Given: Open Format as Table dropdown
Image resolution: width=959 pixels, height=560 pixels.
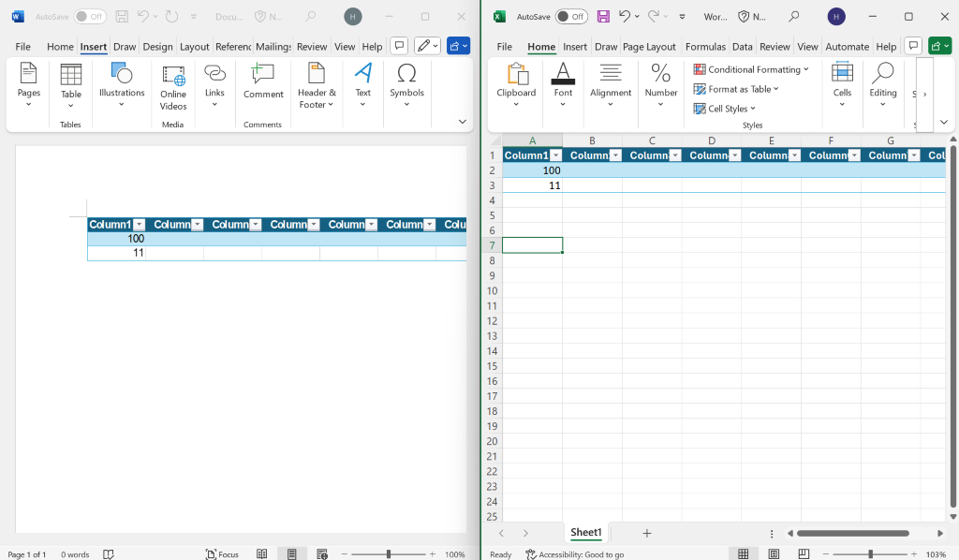Looking at the screenshot, I should pos(736,89).
